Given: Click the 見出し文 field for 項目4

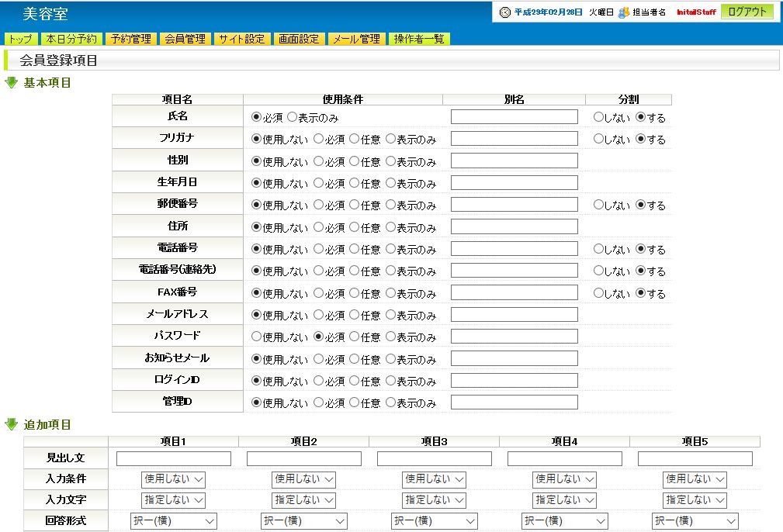Looking at the screenshot, I should tap(565, 458).
